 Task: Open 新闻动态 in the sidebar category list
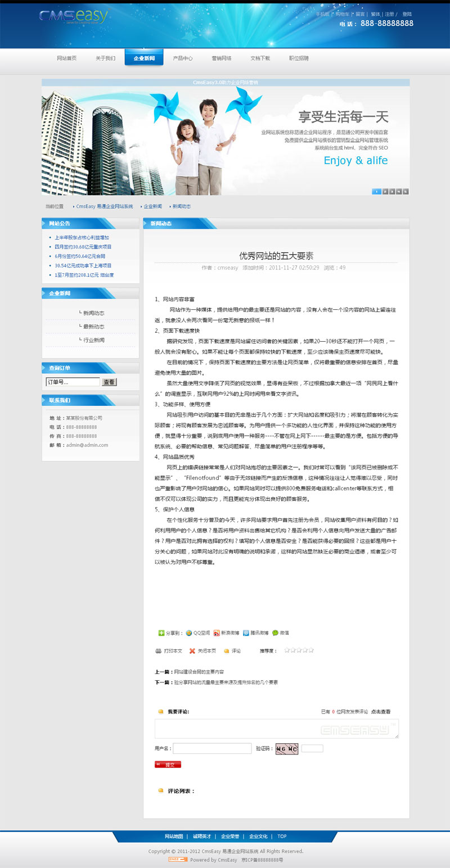[x=93, y=313]
